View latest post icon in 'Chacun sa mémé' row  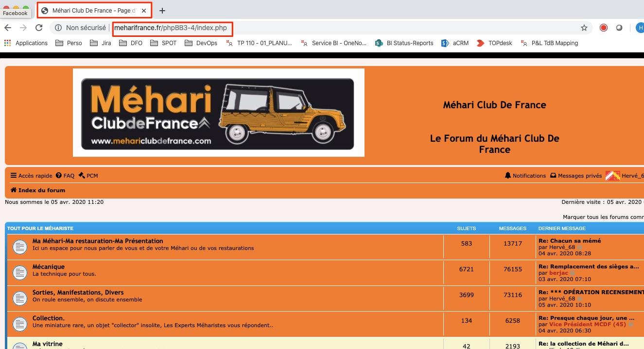(580, 247)
